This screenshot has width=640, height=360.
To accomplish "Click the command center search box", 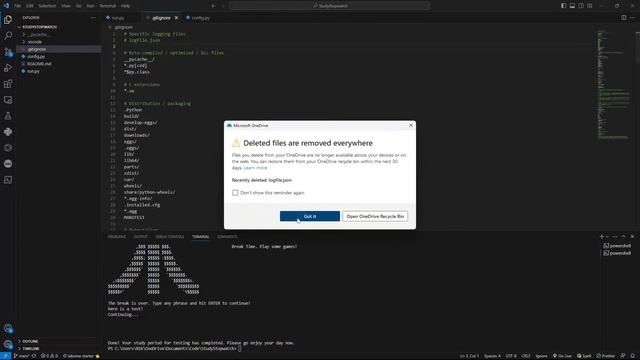I will tap(329, 6).
